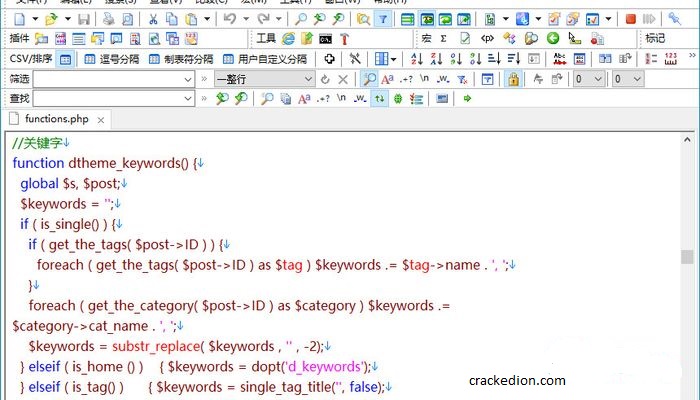Click the green back arrow macro icon
Image resolution: width=700 pixels, height=400 pixels.
(553, 39)
